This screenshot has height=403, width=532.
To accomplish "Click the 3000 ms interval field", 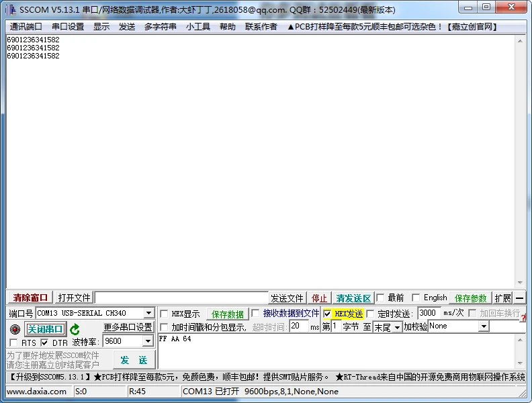I will [429, 313].
